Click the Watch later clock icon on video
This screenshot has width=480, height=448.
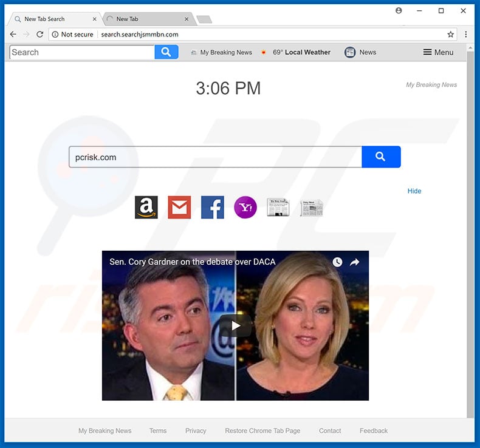(x=337, y=262)
